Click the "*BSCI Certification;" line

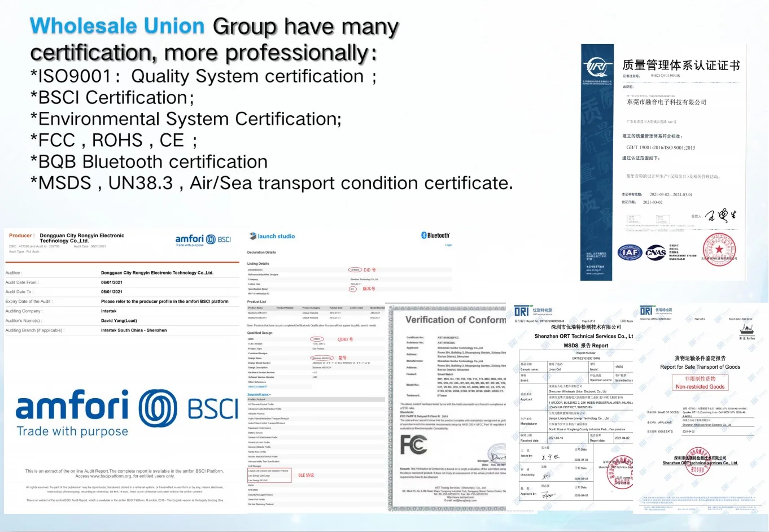pos(112,98)
